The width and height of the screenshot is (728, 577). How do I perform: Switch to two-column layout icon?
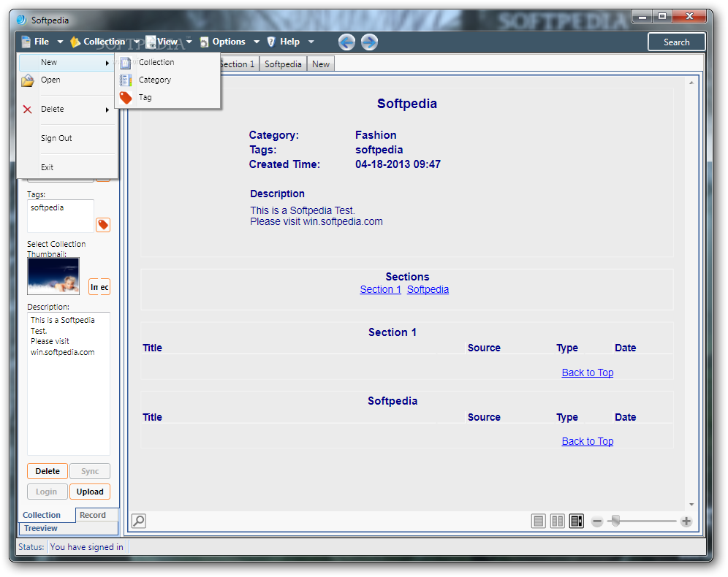[557, 521]
